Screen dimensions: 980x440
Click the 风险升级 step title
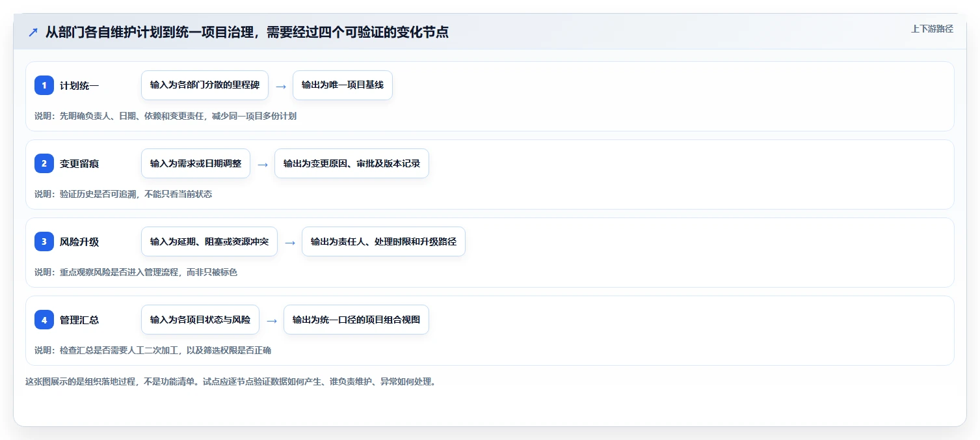79,241
